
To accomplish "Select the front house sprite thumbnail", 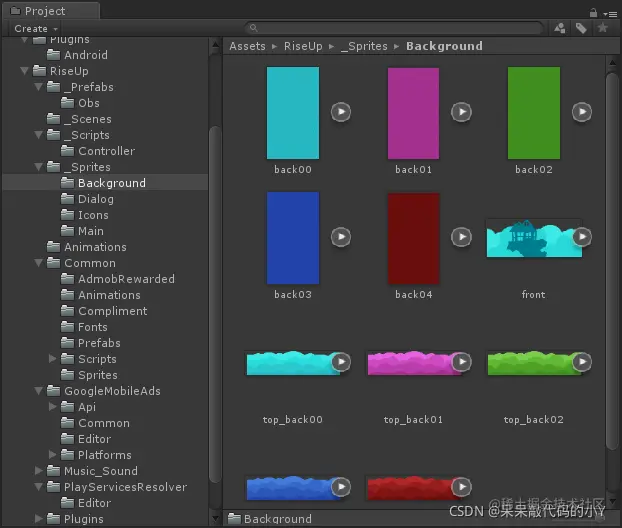I will [534, 238].
